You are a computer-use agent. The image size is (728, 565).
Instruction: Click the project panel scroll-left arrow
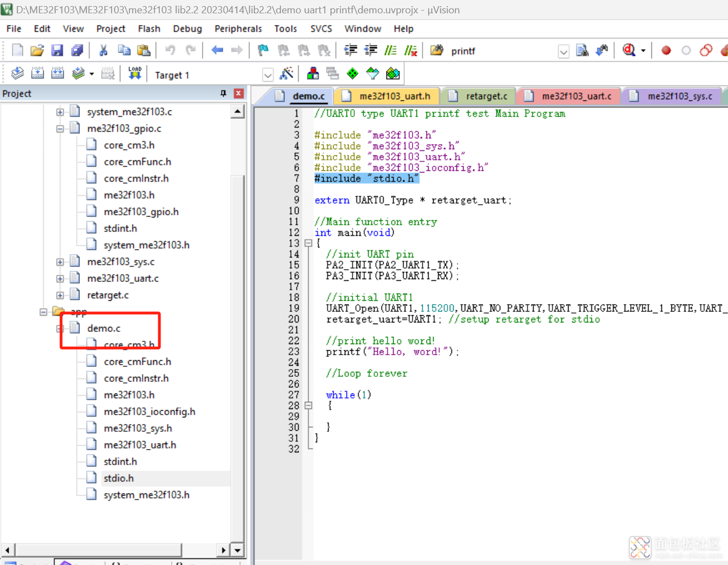click(8, 550)
